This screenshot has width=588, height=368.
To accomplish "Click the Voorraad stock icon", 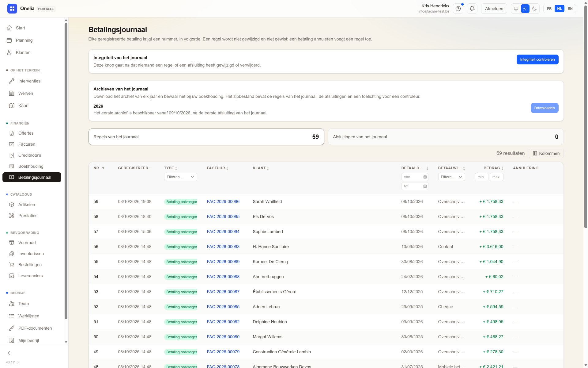I will 12,243.
